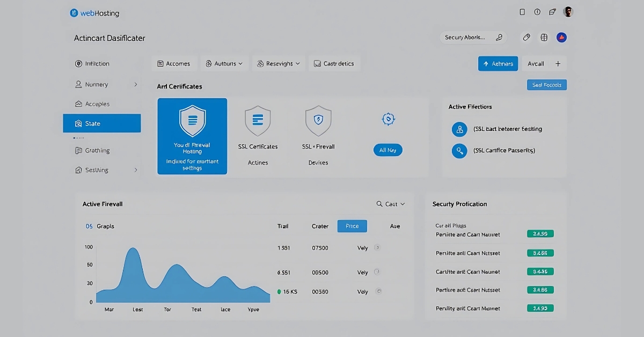Select the SSL Certificates shield icon
This screenshot has height=337, width=644.
coord(258,121)
